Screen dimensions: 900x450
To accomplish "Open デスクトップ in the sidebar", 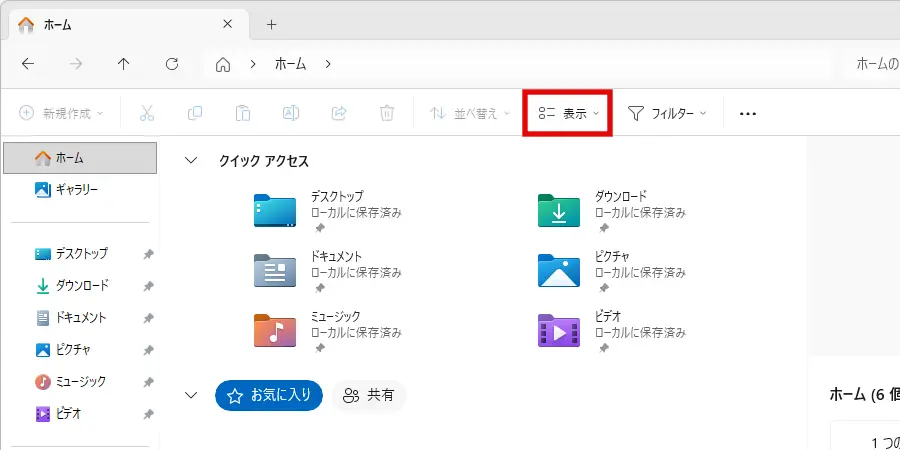I will pos(71,254).
